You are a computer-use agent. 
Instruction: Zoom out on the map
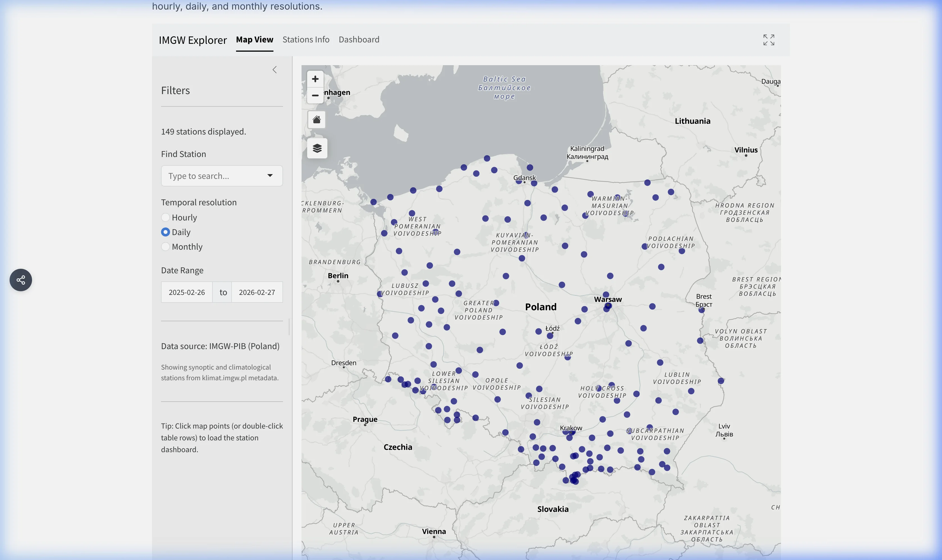coord(316,95)
